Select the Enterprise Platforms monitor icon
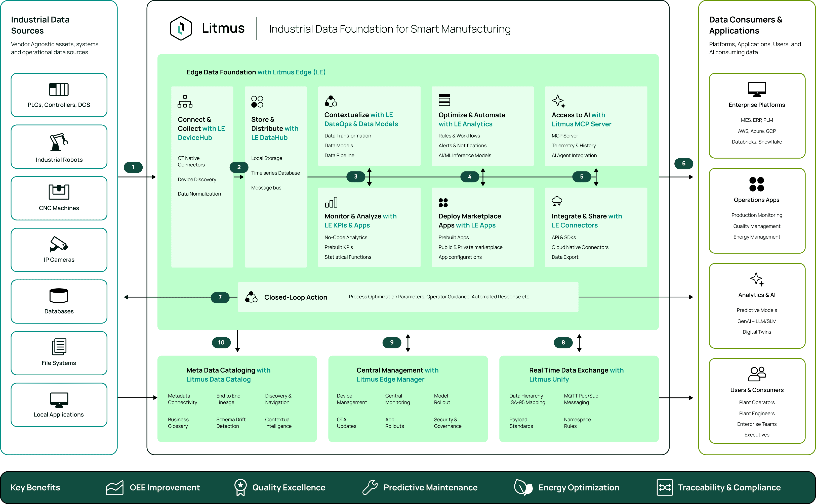Image resolution: width=816 pixels, height=504 pixels. [x=757, y=89]
